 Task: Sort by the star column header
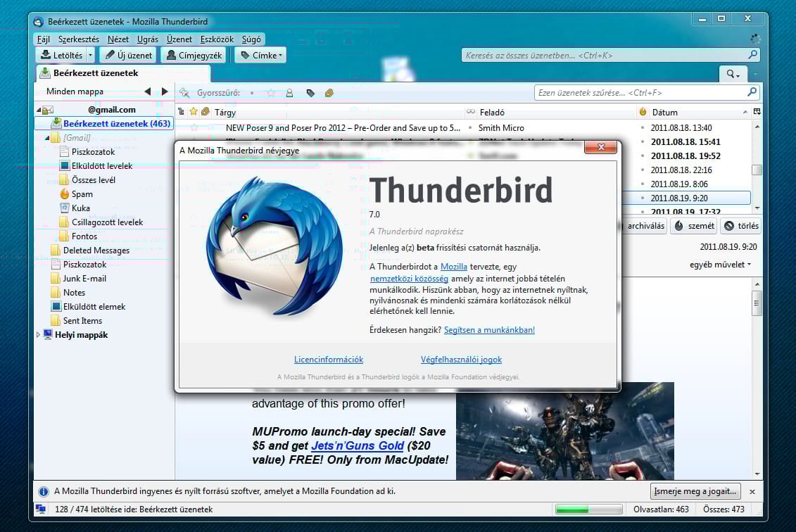pyautogui.click(x=194, y=112)
